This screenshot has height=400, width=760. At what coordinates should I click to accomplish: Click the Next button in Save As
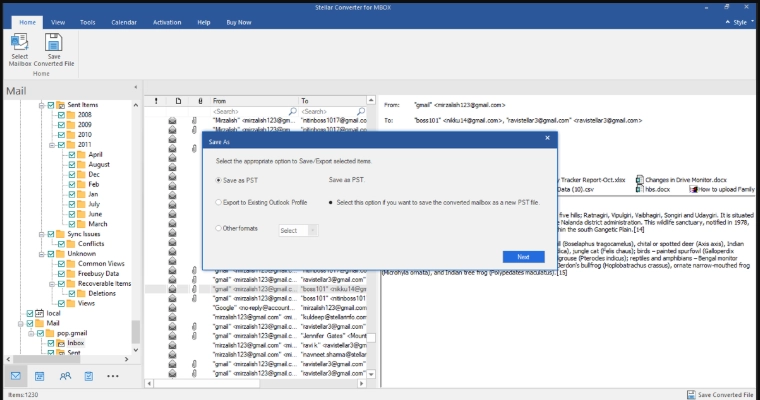(x=523, y=257)
